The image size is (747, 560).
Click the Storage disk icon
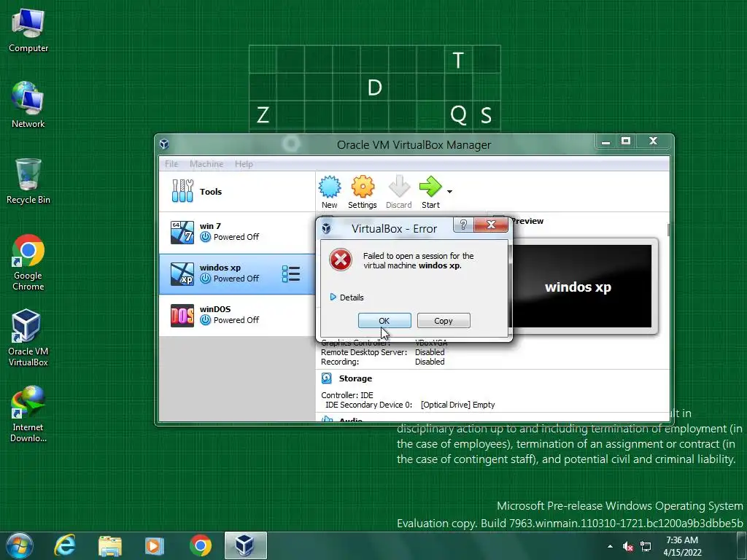tap(327, 378)
